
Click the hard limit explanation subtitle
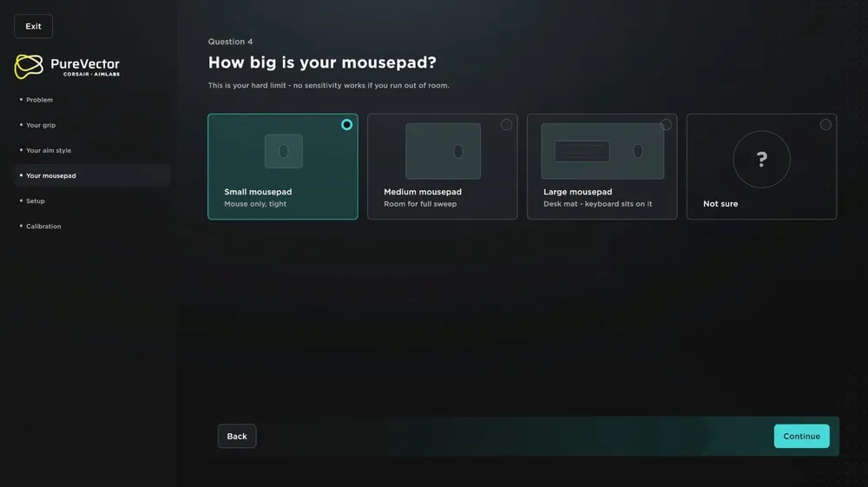tap(329, 85)
